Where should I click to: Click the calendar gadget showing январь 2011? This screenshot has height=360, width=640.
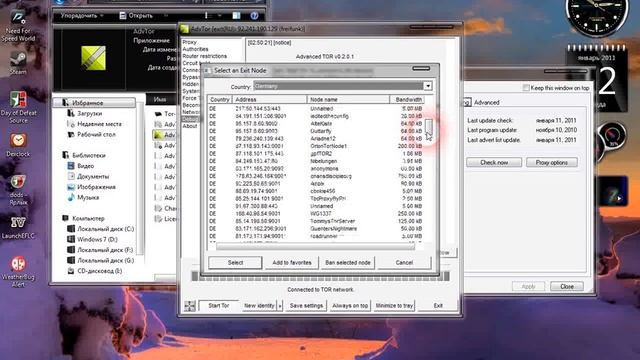596,78
